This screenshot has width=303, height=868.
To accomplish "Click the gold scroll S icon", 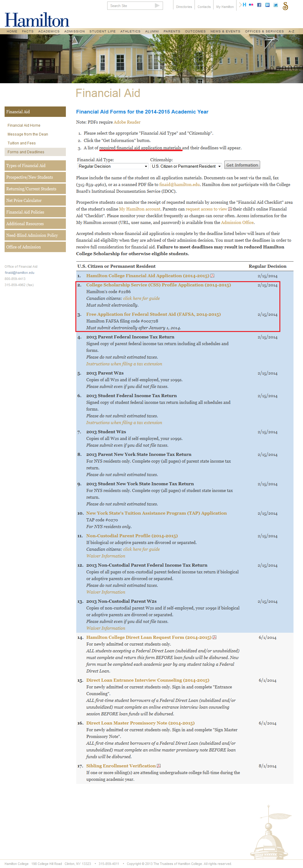I will pos(286,6).
